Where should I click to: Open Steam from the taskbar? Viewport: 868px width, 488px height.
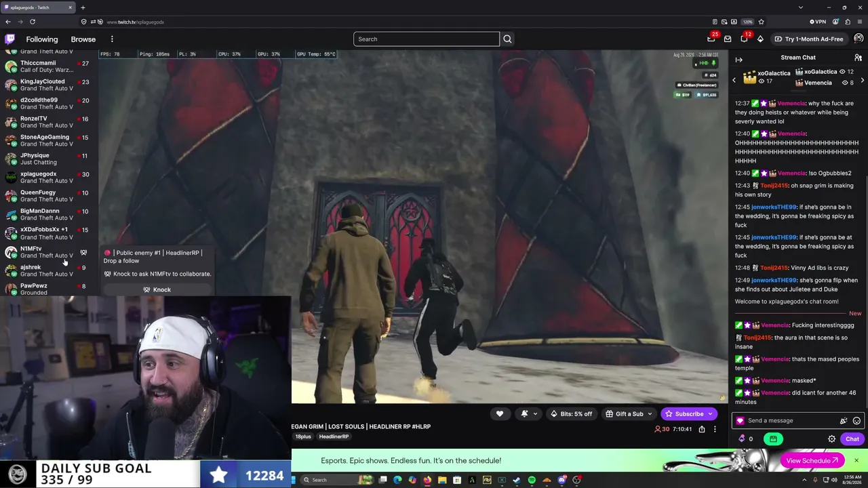point(517,480)
